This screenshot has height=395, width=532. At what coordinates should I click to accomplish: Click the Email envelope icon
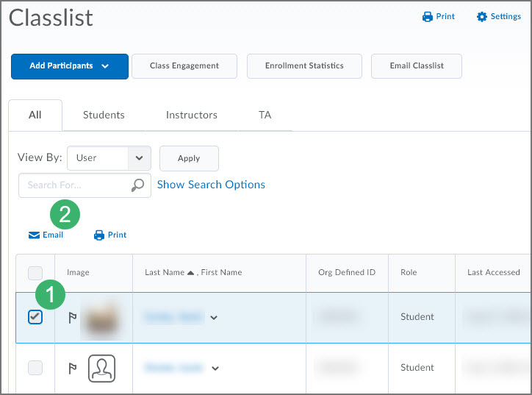pos(34,235)
